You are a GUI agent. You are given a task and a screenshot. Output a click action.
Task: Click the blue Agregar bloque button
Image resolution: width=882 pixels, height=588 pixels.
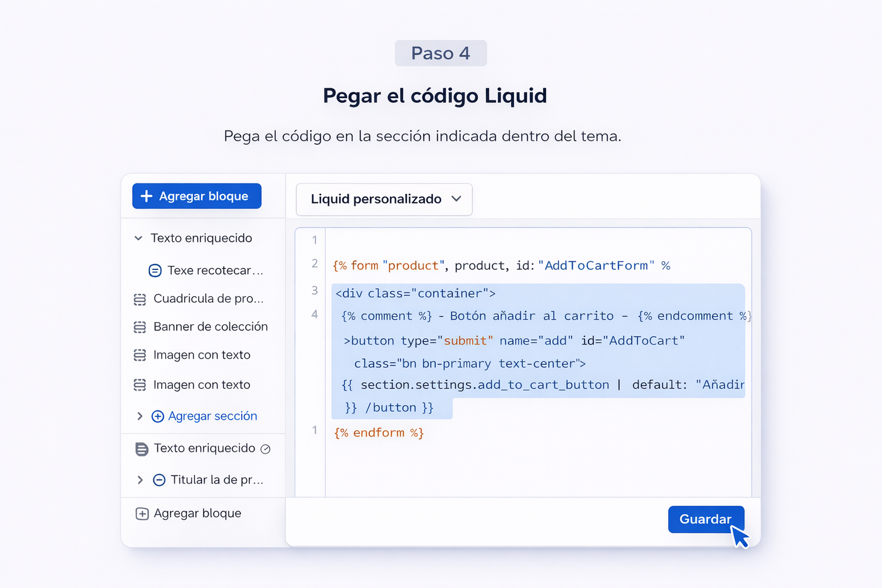point(196,196)
